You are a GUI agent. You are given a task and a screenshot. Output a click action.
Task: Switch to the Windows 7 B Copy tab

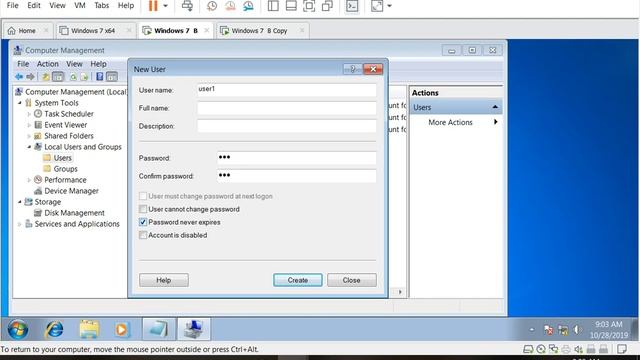click(x=259, y=31)
